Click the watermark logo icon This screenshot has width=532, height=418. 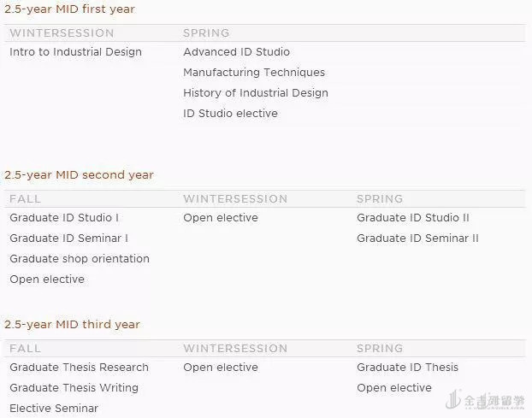[452, 402]
